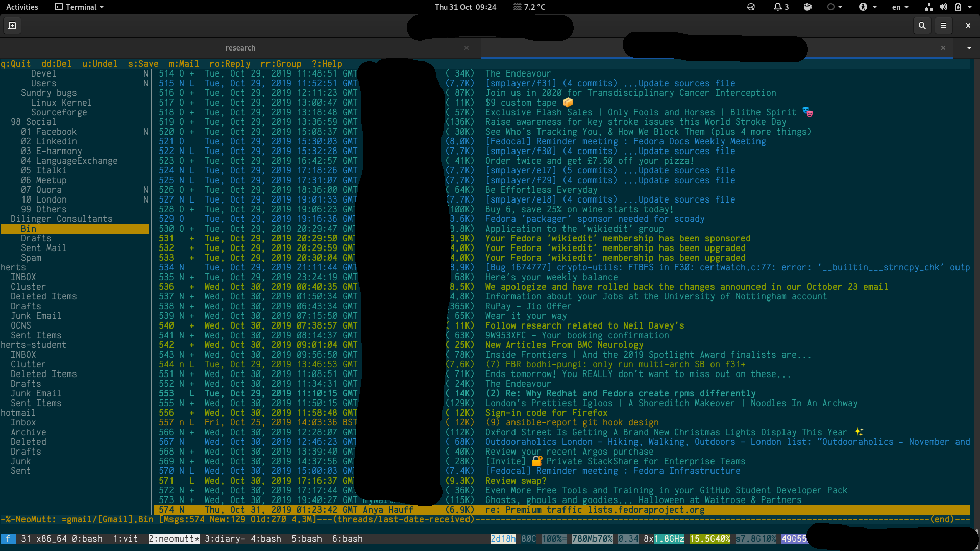
Task: Click '?:Help' in the NeoMutt command bar
Action: 327,64
